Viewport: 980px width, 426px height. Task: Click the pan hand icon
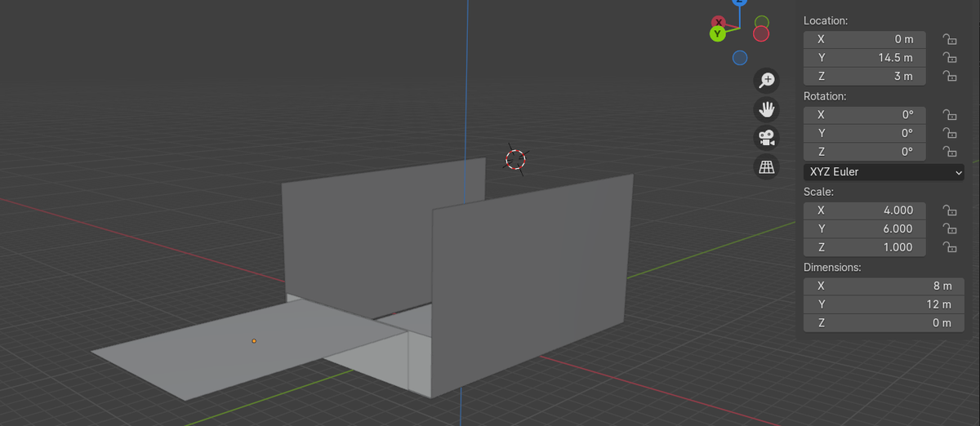coord(766,109)
